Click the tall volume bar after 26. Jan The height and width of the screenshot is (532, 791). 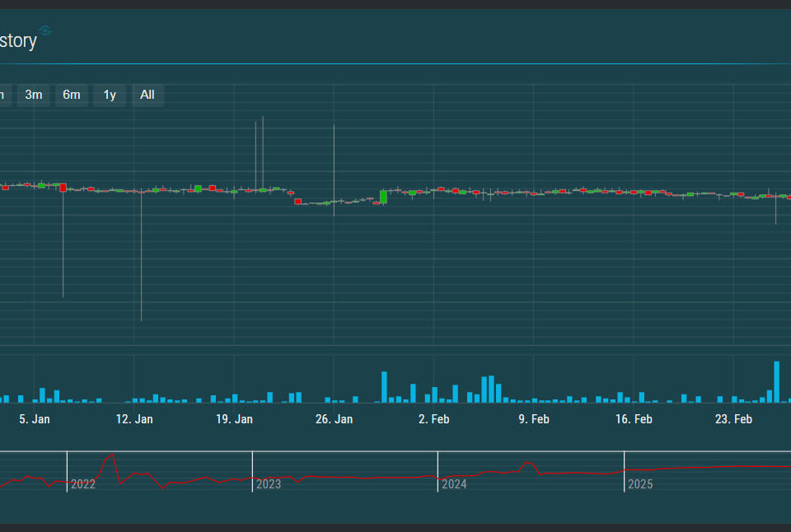[384, 387]
